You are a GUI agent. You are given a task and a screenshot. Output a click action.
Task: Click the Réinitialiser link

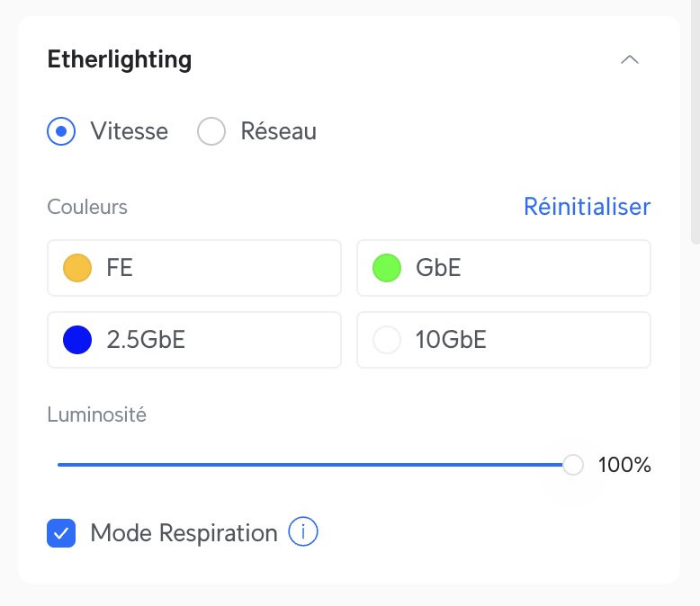tap(587, 207)
